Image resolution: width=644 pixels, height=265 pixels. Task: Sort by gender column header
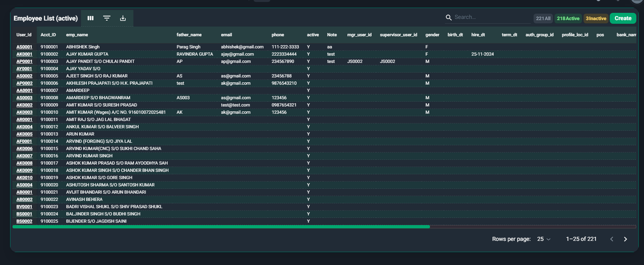tap(432, 35)
